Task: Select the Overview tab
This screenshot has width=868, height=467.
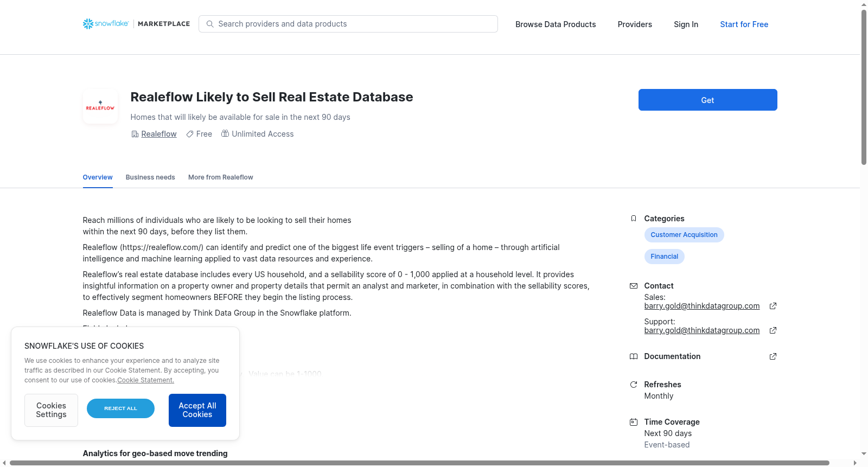Action: pos(98,177)
